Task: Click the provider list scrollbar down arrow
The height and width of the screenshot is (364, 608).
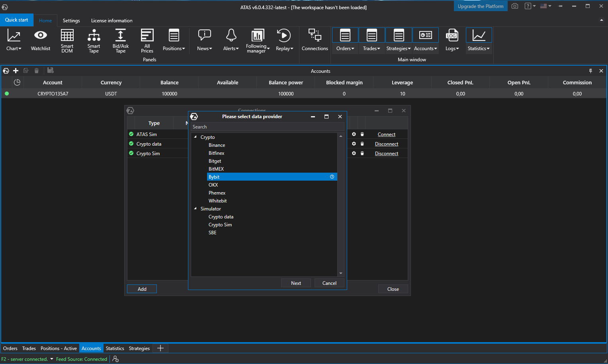Action: point(341,273)
